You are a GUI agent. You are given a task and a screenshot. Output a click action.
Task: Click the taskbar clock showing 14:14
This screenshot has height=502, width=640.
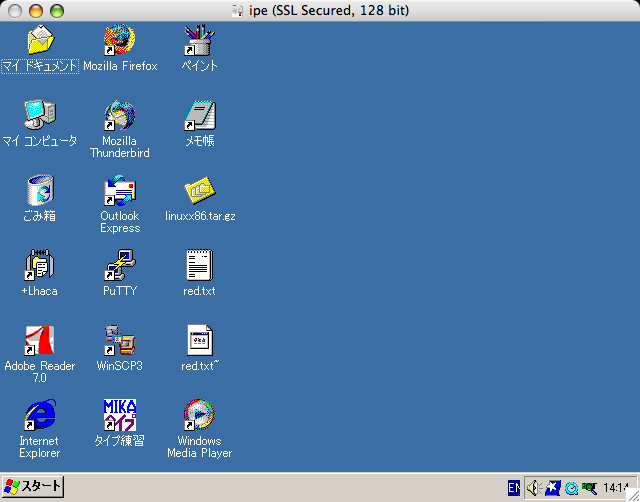(615, 487)
